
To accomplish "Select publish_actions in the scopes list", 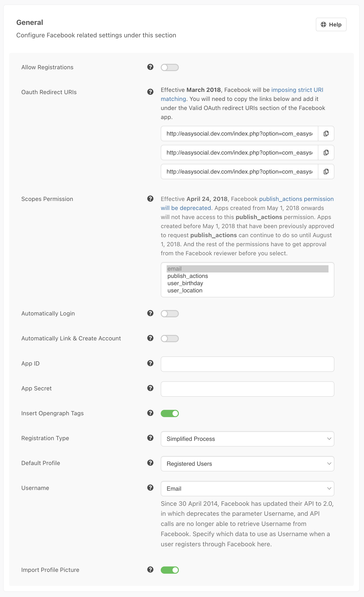I will [247, 276].
